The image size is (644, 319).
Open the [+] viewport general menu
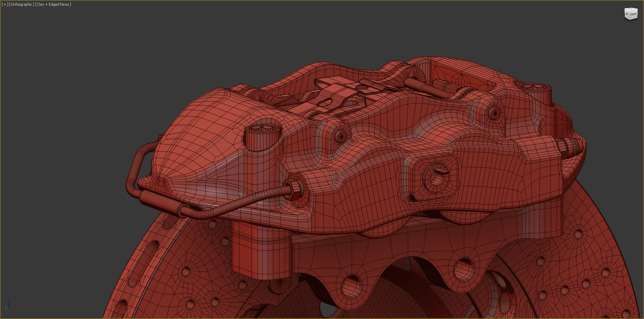pyautogui.click(x=5, y=4)
